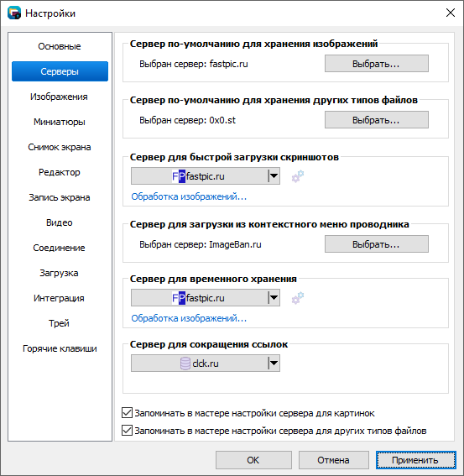
Task: Open the Горячие клавиши settings tab
Action: [x=60, y=348]
